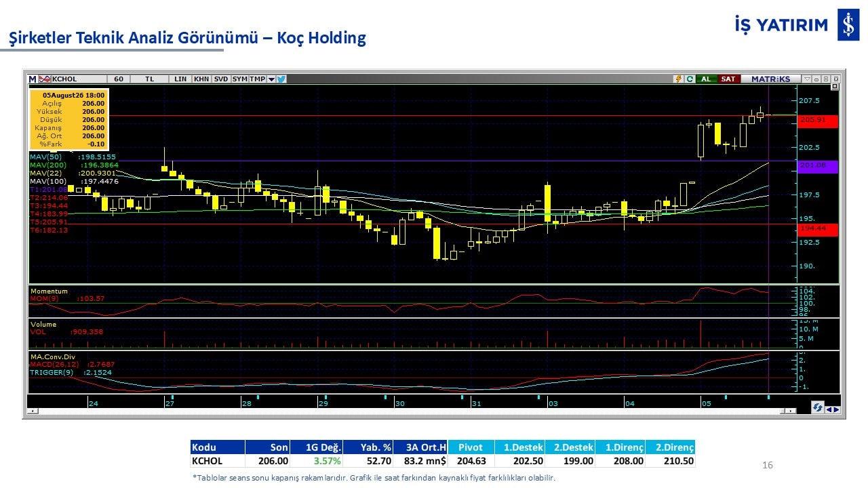Click the Twitter bird icon
This screenshot has width=868, height=488.
pos(281,79)
